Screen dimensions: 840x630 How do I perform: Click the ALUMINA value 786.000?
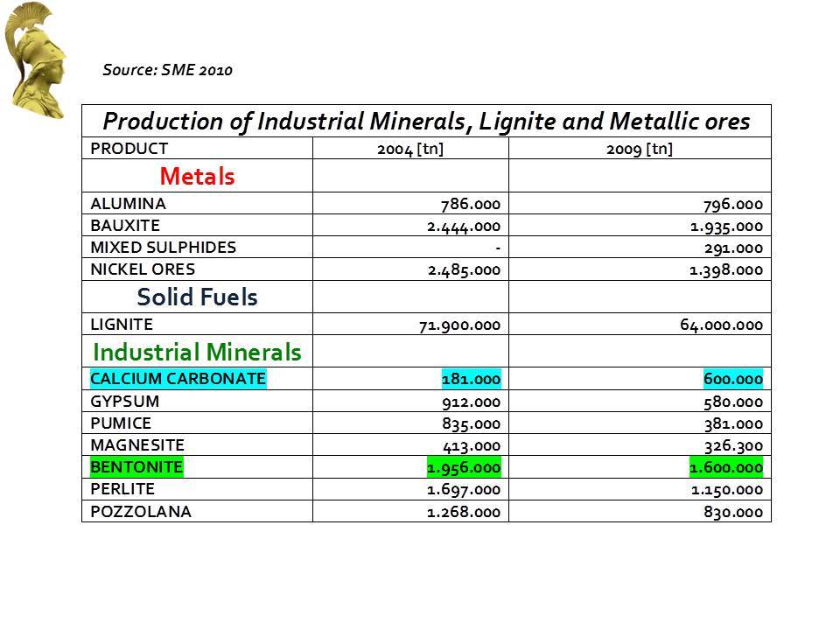(x=471, y=204)
